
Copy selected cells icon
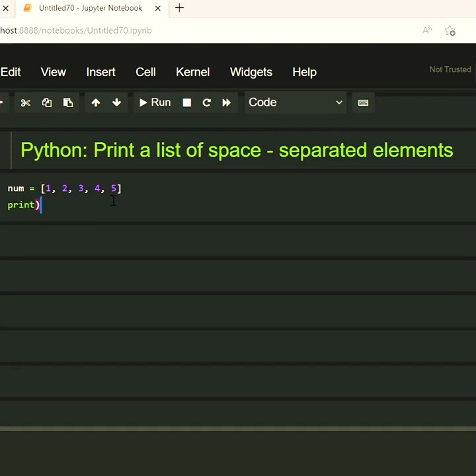point(47,103)
